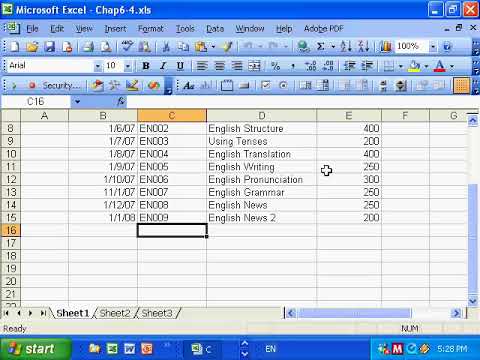Screen dimensions: 480x360
Task: Select the cell with code EN005
Action: pos(172,167)
